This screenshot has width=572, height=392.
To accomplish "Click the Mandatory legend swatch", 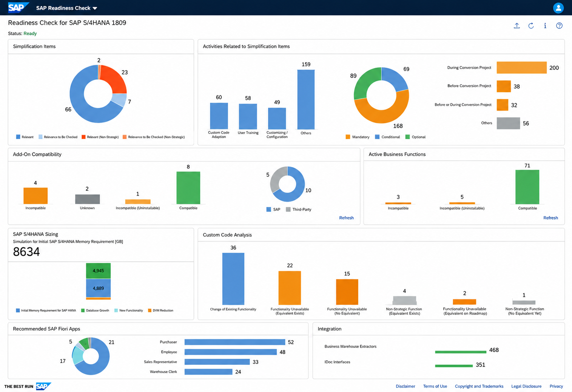I will pyautogui.click(x=348, y=137).
